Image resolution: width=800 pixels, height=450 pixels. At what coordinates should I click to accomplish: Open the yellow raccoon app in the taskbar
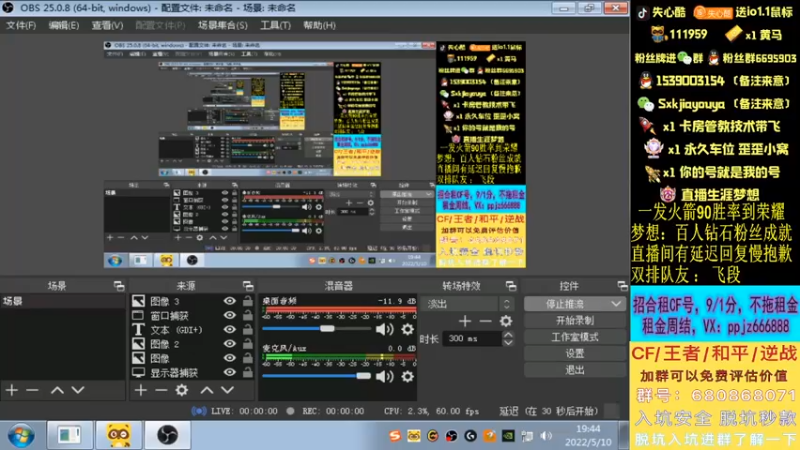[118, 435]
